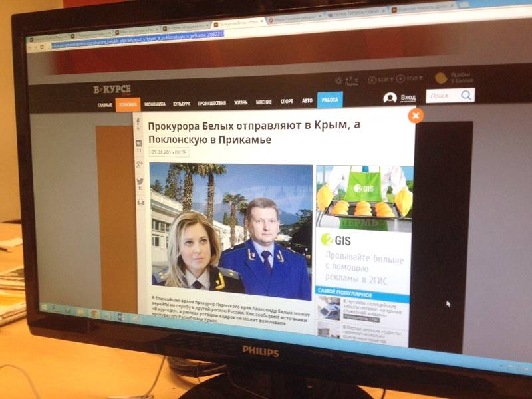532x399 pixels.
Task: Click the article photo of two prosecutors
Action: 231,231
